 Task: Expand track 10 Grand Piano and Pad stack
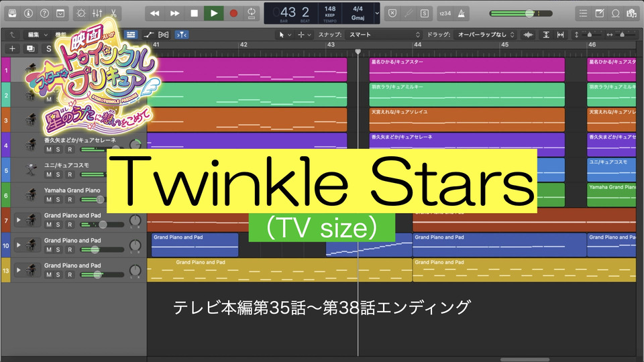point(19,245)
